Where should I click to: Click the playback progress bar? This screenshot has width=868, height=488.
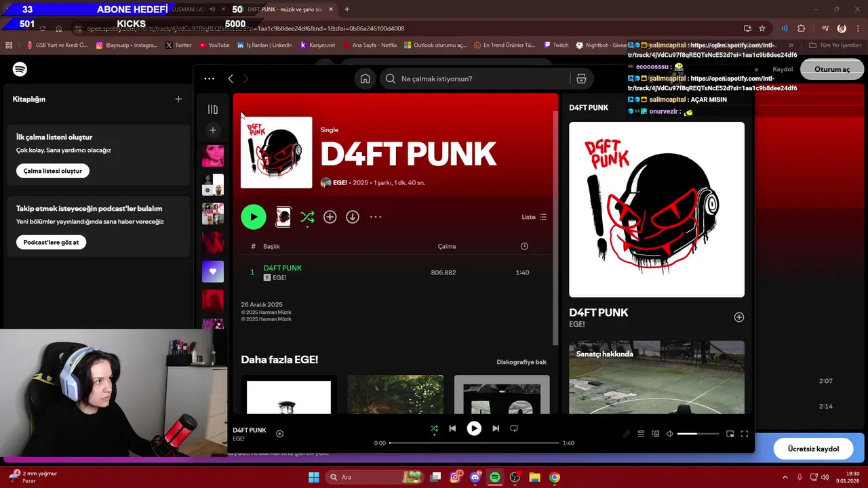point(474,443)
